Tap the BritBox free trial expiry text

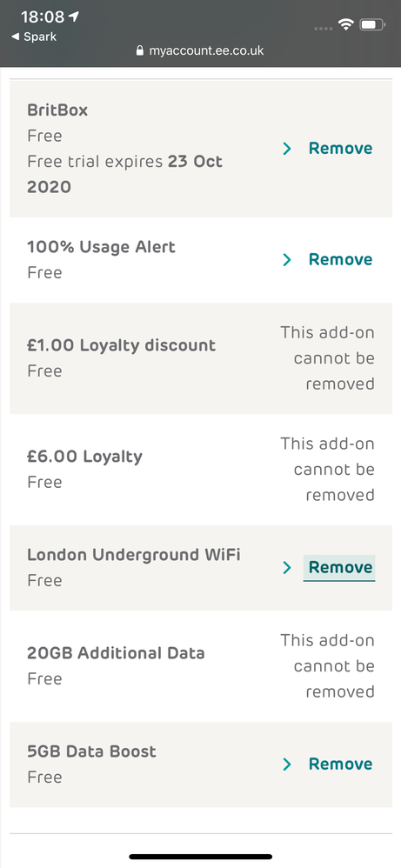tap(124, 174)
